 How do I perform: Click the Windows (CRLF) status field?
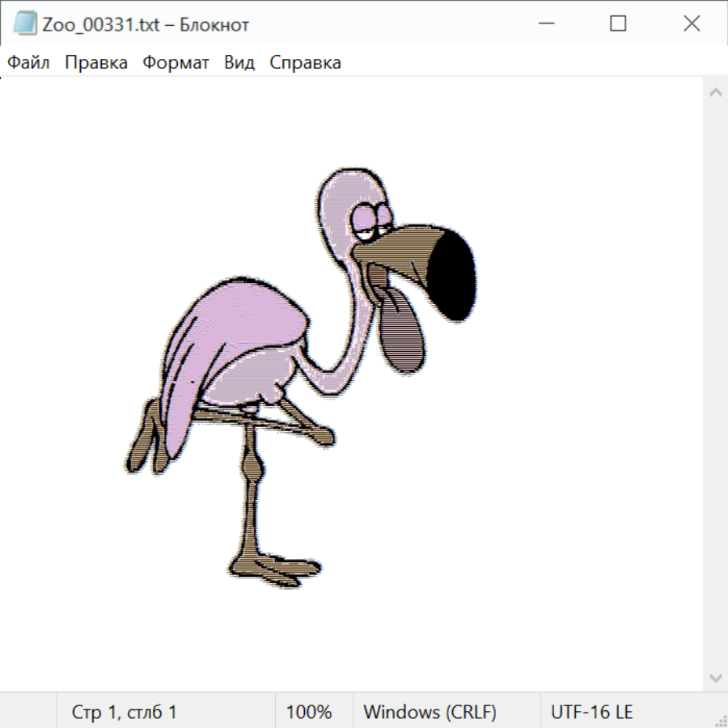point(430,712)
